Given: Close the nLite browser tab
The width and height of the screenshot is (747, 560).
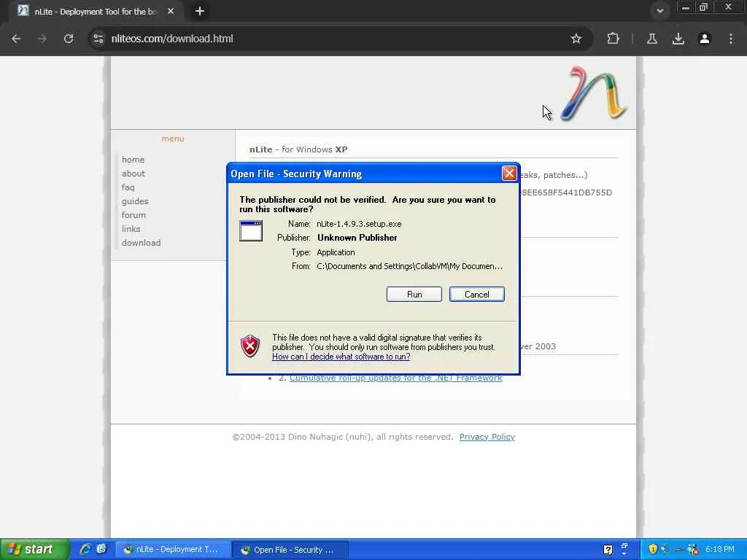Looking at the screenshot, I should [x=171, y=11].
